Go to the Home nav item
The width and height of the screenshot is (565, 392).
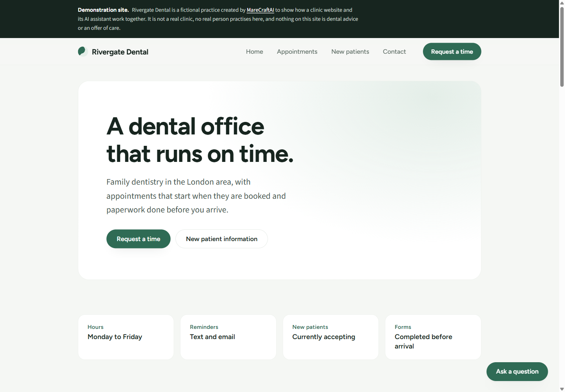point(255,51)
